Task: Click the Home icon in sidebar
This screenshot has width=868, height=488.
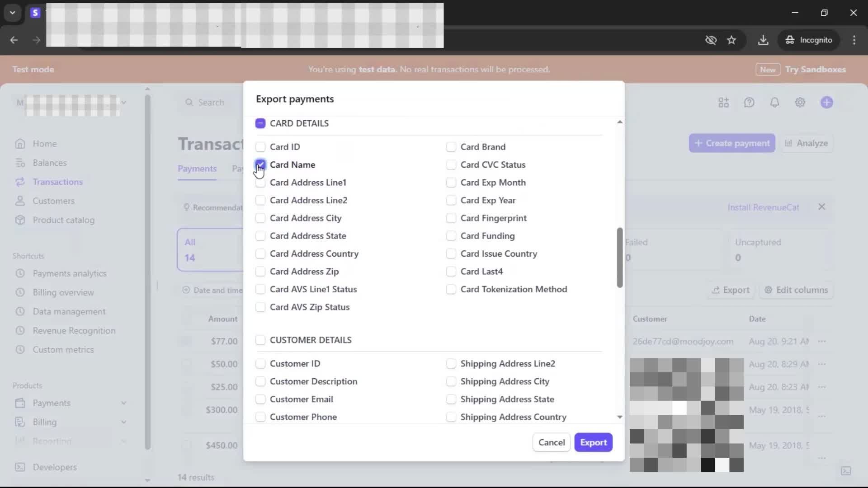Action: (x=20, y=144)
